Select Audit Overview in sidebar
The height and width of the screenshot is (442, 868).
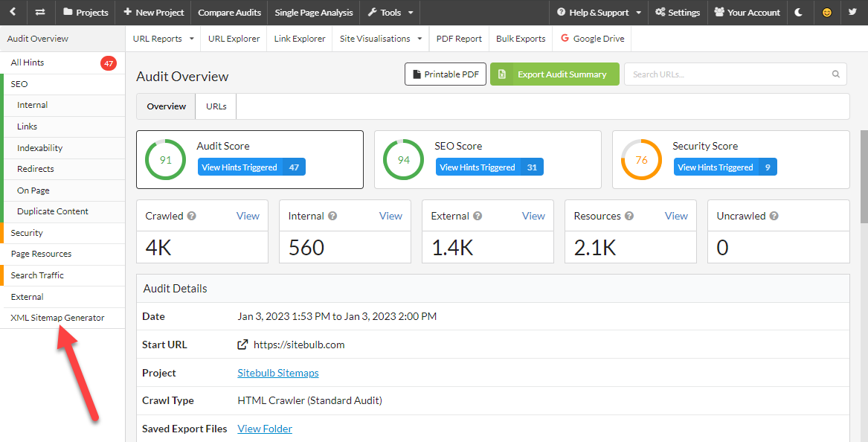[62, 39]
